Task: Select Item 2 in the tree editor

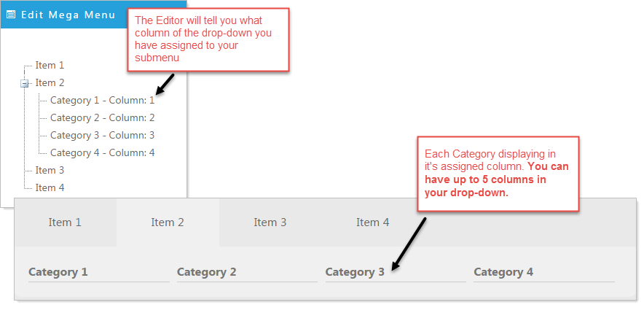Action: click(x=50, y=82)
